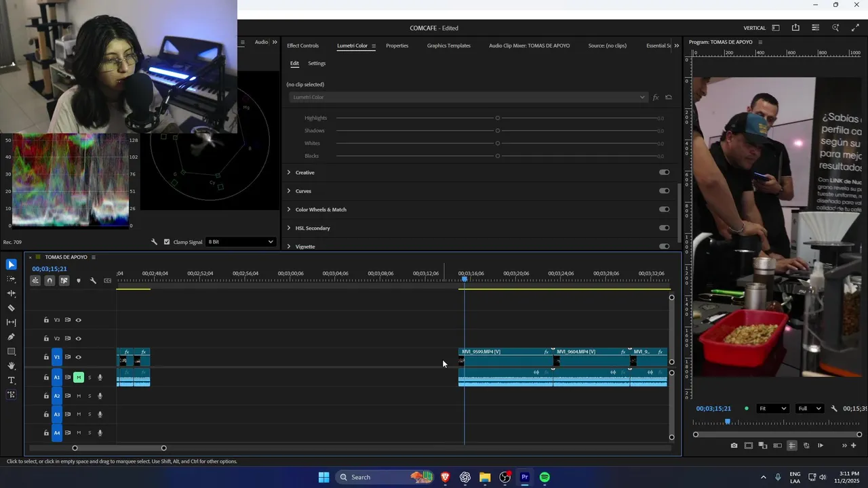
Task: Open the Lumetri Color effect dropdown
Action: point(468,98)
